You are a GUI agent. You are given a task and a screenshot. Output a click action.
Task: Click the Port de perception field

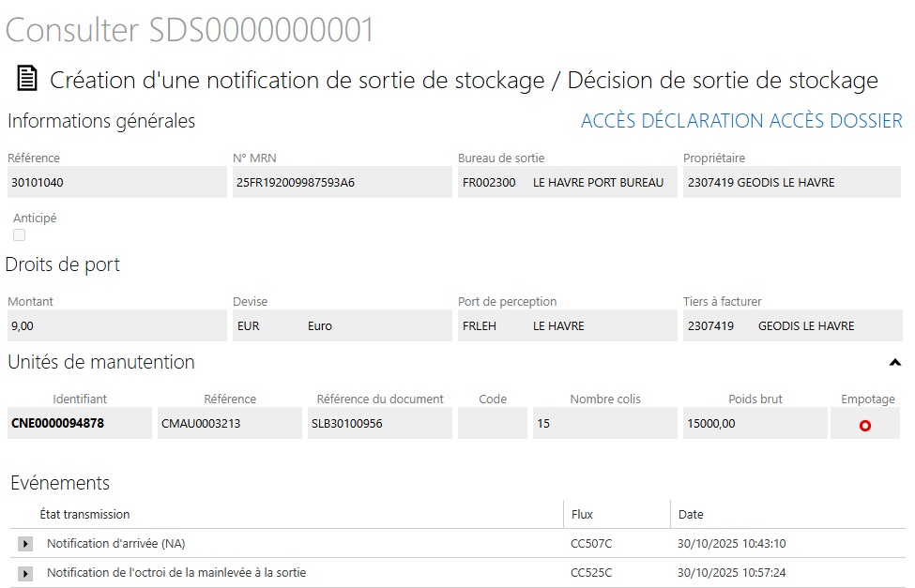[567, 326]
